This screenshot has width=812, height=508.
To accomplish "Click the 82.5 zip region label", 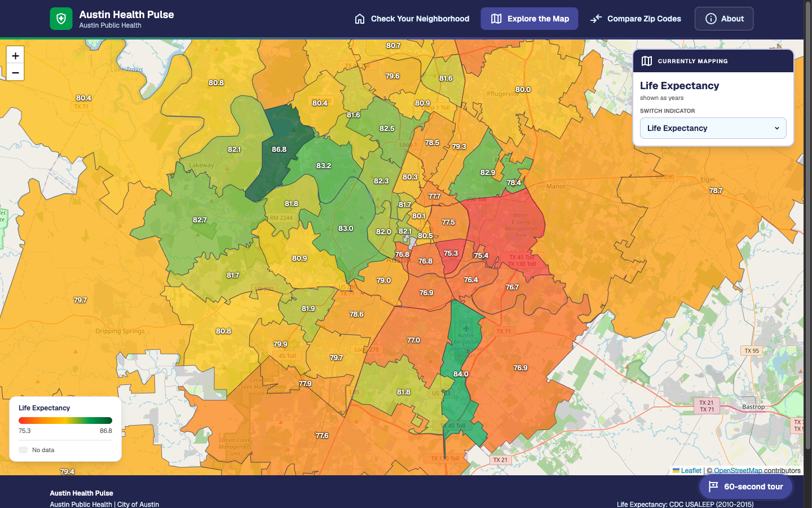I will point(387,129).
